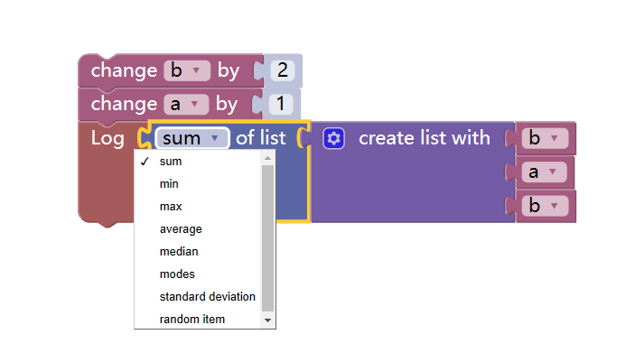Click the dropdown scrollbar up arrow
Screen dimensions: 644x353
pos(267,158)
